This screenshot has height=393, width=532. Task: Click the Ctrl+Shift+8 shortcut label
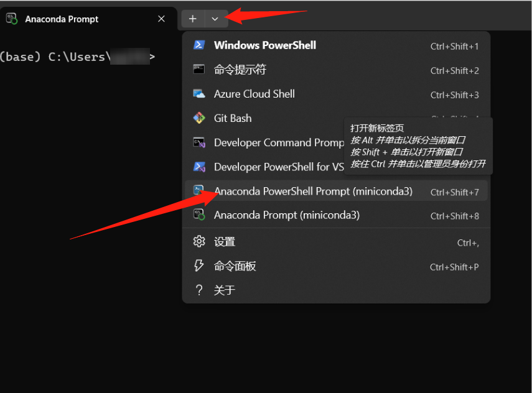[455, 216]
